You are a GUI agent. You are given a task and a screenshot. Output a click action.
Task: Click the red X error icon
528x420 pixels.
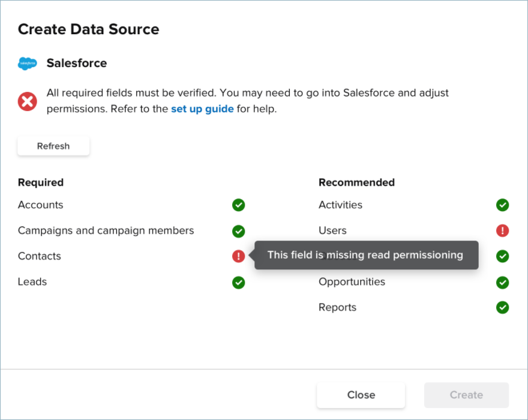[27, 101]
